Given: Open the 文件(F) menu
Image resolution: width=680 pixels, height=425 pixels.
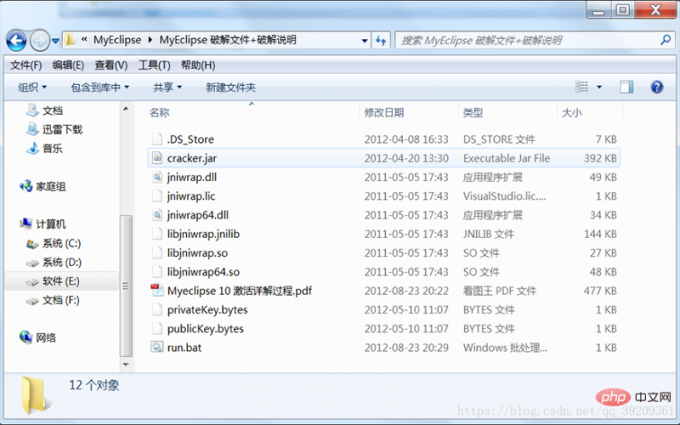Looking at the screenshot, I should [26, 65].
